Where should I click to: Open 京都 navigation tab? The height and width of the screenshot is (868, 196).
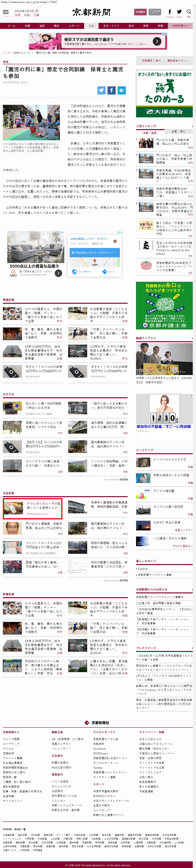28,26
